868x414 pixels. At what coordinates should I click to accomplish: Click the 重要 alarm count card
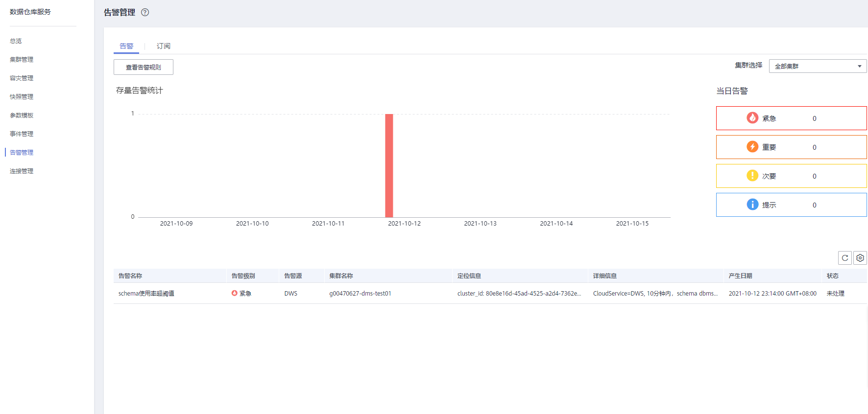point(791,147)
